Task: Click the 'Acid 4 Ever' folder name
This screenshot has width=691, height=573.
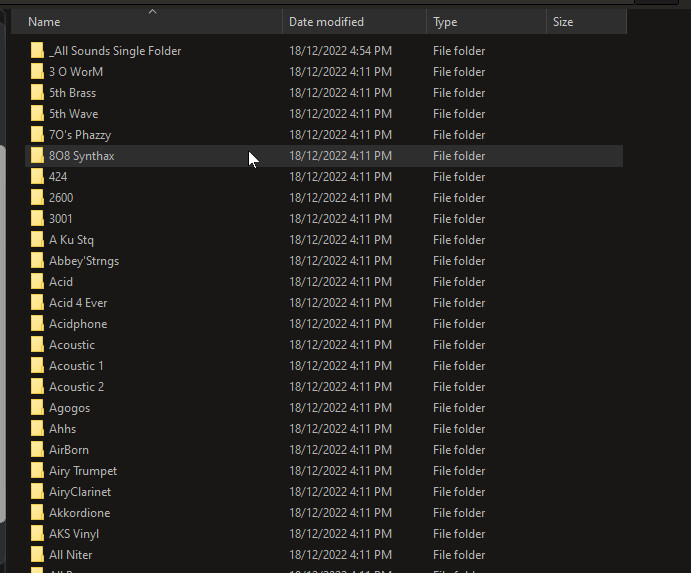Action: (x=78, y=303)
